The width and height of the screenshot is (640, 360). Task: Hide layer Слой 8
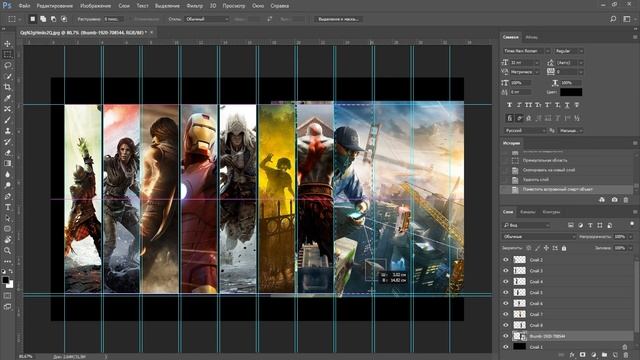coord(506,325)
